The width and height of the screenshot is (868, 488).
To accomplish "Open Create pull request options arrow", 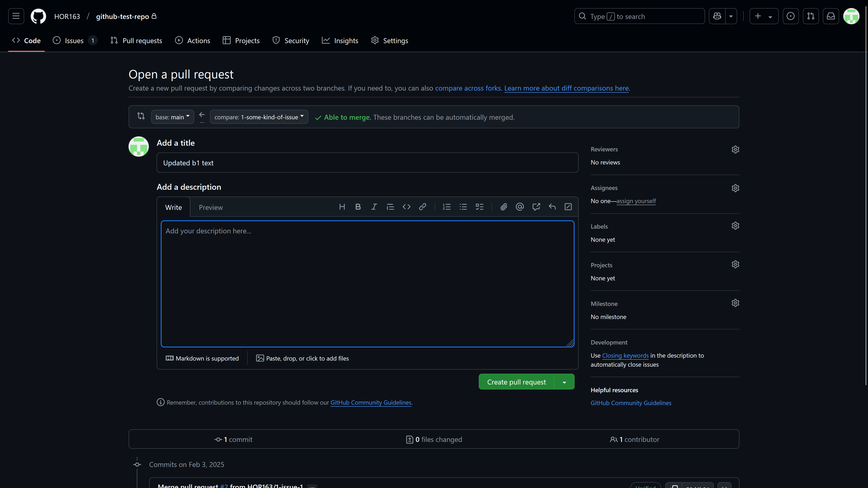I will coord(564,382).
